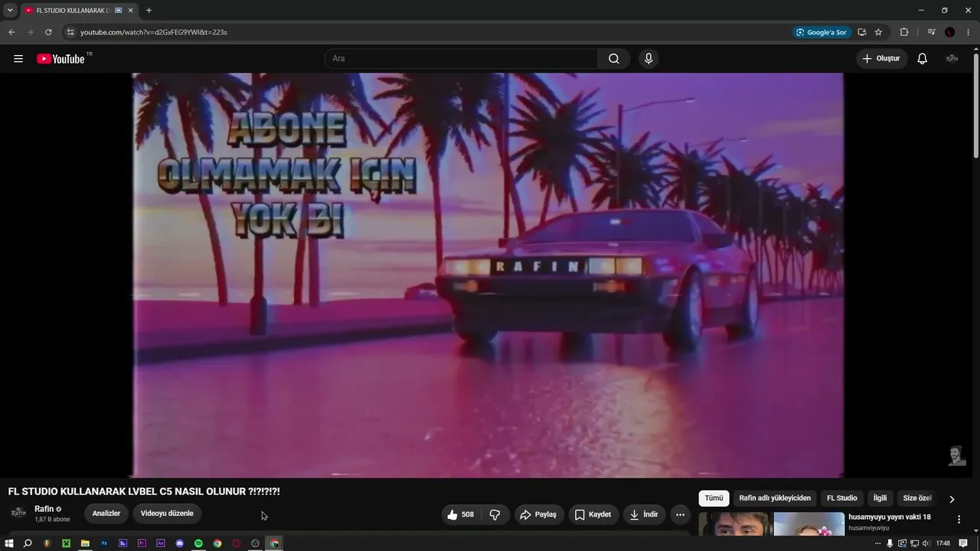The image size is (980, 551).
Task: Close the FL STUDIO browser tab
Action: tap(131, 11)
